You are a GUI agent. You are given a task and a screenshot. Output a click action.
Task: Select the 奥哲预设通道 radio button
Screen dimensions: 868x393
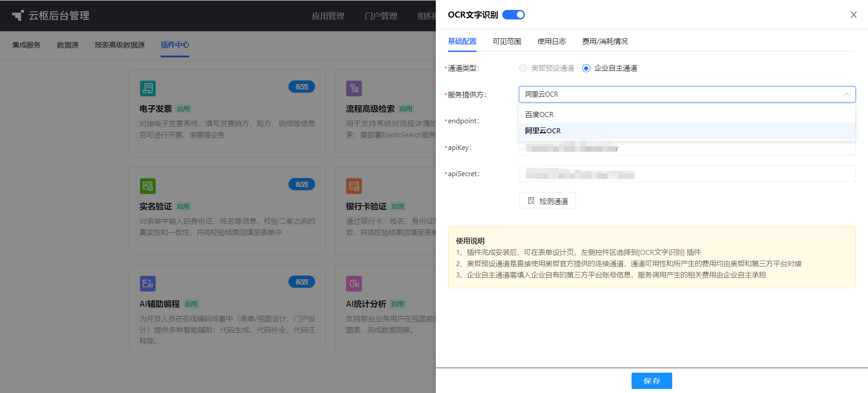tap(523, 68)
